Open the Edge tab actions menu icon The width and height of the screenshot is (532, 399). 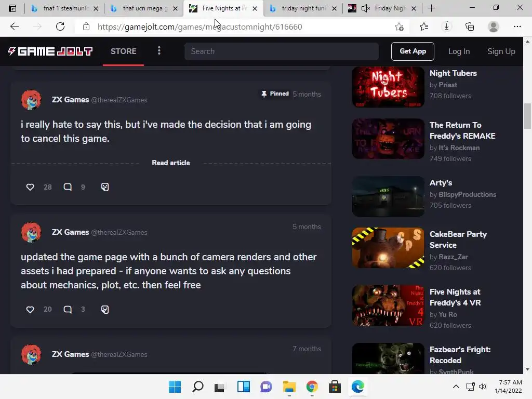[12, 8]
